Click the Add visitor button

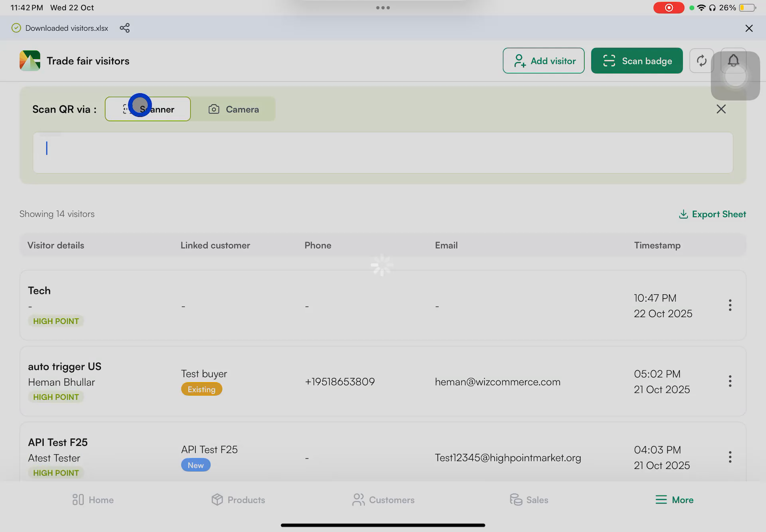(x=543, y=61)
